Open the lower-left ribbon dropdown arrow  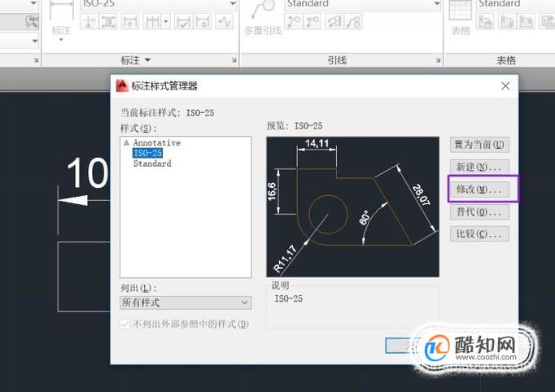click(35, 41)
